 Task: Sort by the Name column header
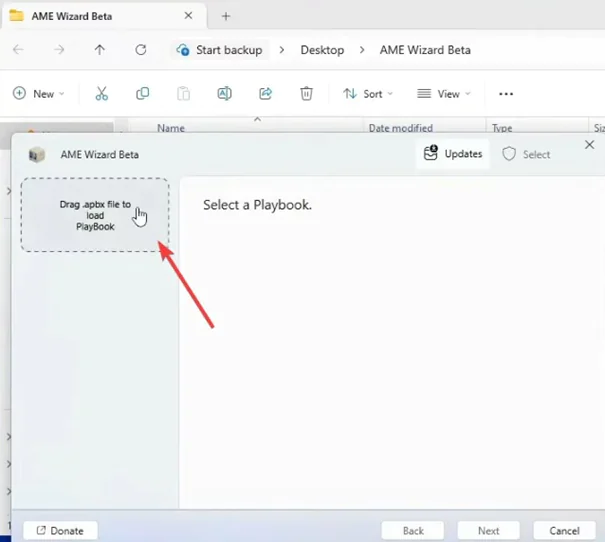[171, 128]
